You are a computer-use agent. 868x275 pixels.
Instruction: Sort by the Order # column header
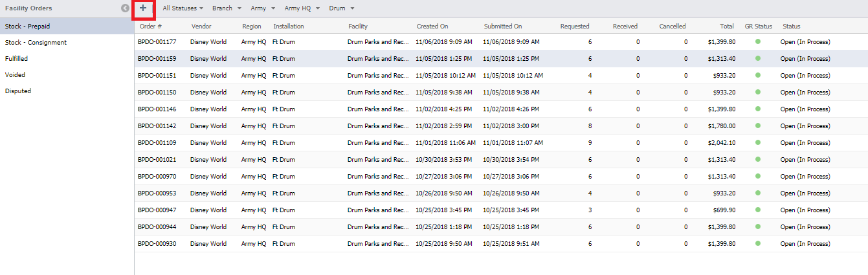[x=151, y=27]
